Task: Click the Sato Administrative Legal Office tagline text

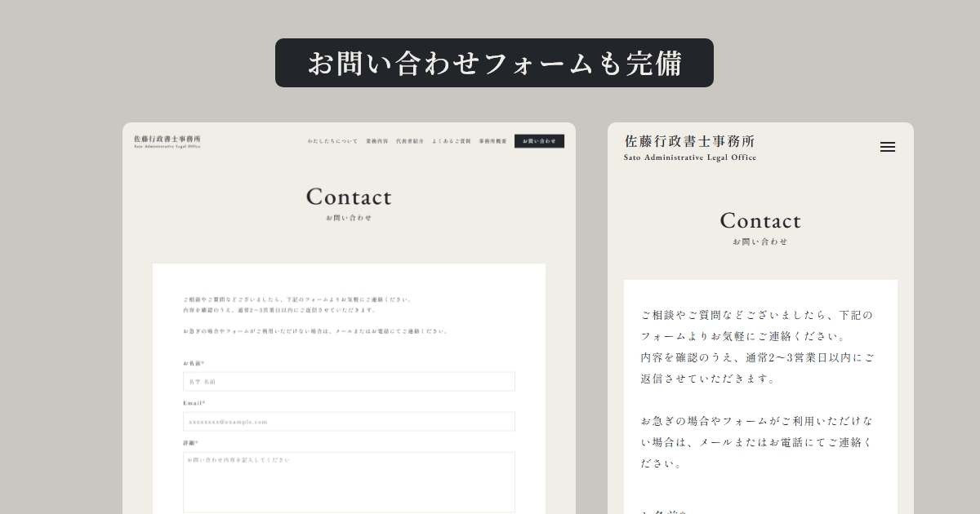Action: 688,157
